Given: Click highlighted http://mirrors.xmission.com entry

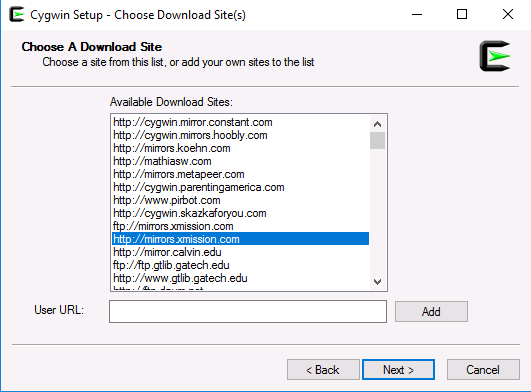Looking at the screenshot, I should [240, 239].
